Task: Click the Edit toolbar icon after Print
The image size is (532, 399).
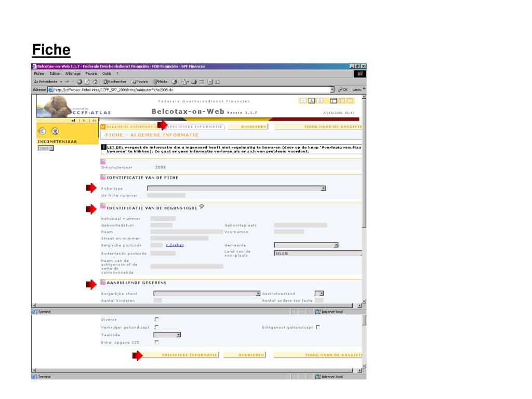Action: tap(202, 82)
